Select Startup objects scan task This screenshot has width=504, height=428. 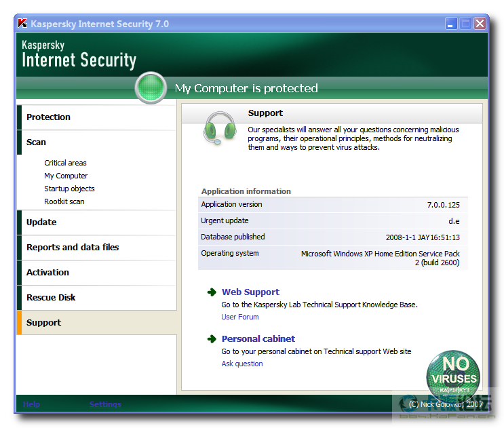pyautogui.click(x=69, y=189)
